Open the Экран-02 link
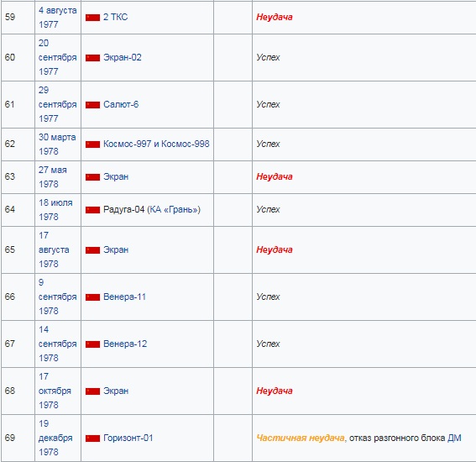476x462 pixels. tap(123, 57)
